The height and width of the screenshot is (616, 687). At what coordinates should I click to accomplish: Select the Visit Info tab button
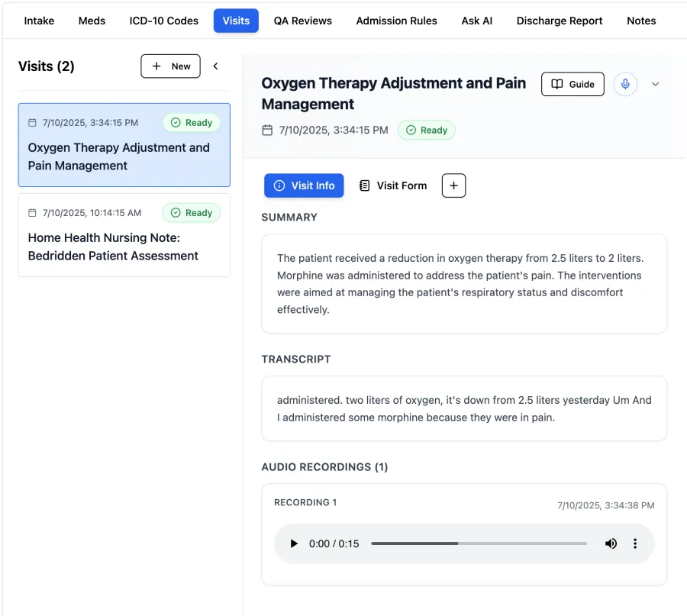click(304, 185)
